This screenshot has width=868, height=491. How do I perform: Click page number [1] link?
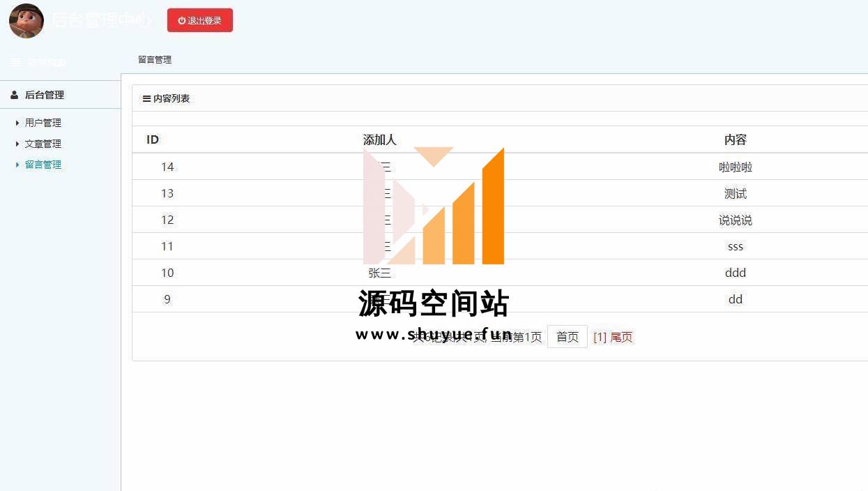[600, 338]
